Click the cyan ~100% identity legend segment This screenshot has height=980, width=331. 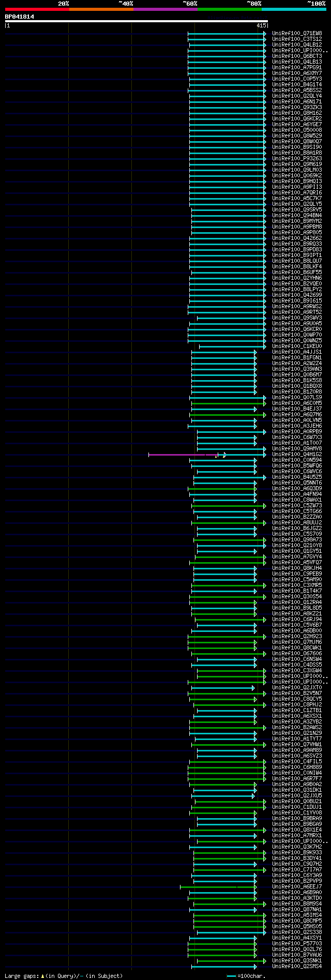pyautogui.click(x=294, y=9)
